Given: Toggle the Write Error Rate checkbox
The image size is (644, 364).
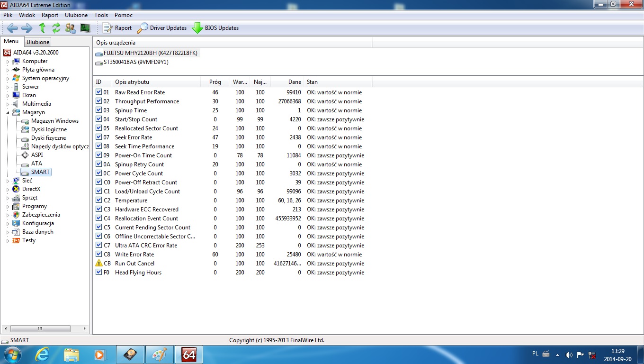Looking at the screenshot, I should pos(99,254).
